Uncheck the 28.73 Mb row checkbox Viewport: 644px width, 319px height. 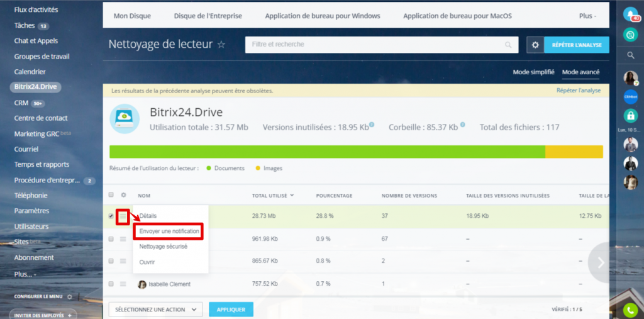[111, 216]
